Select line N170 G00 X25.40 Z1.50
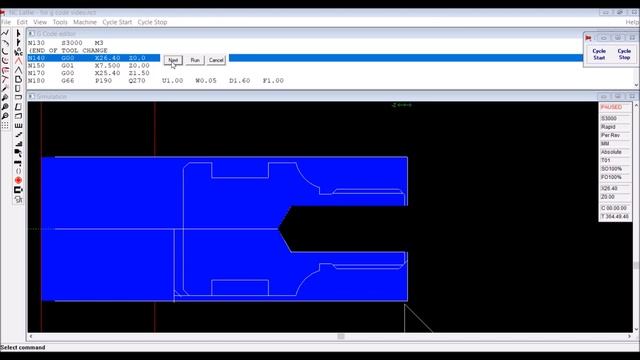The height and width of the screenshot is (360, 640). [x=89, y=73]
